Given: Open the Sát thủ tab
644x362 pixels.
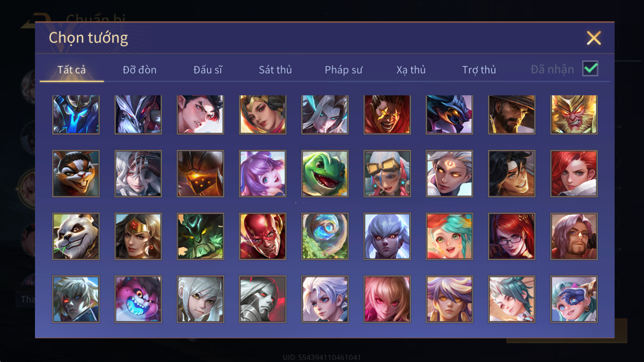Looking at the screenshot, I should pyautogui.click(x=275, y=70).
